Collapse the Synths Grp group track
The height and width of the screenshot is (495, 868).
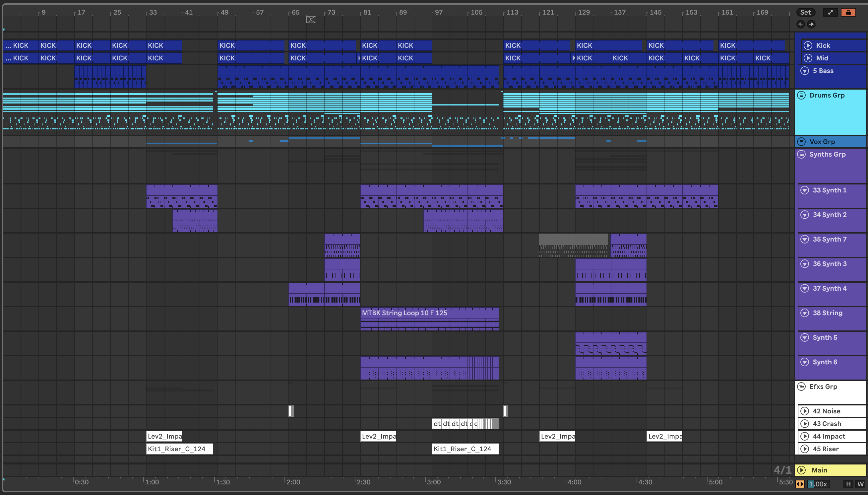801,154
